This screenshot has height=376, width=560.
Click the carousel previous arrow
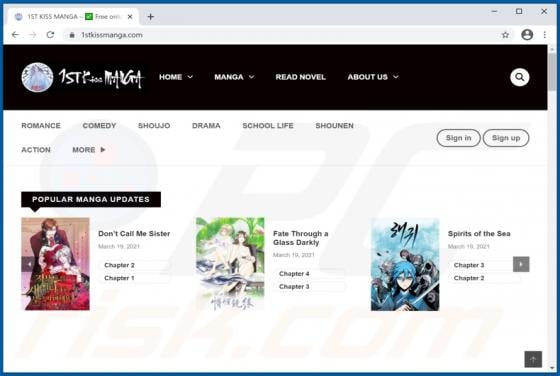29,264
